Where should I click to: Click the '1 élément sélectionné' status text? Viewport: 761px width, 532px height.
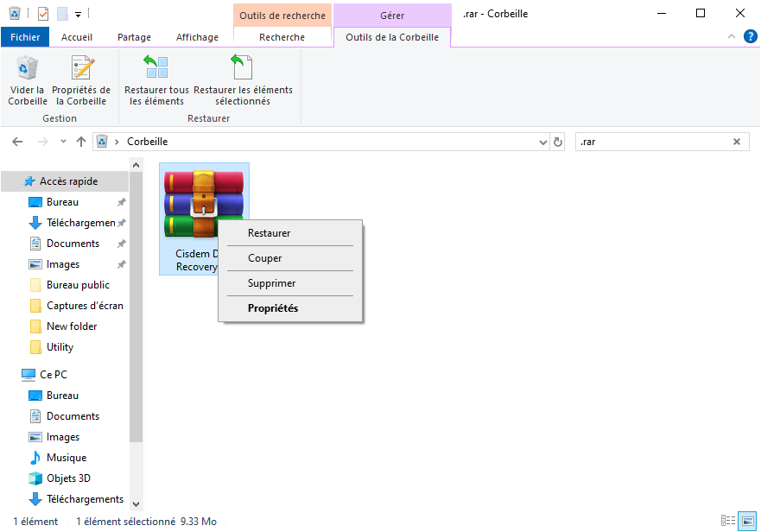coord(126,522)
